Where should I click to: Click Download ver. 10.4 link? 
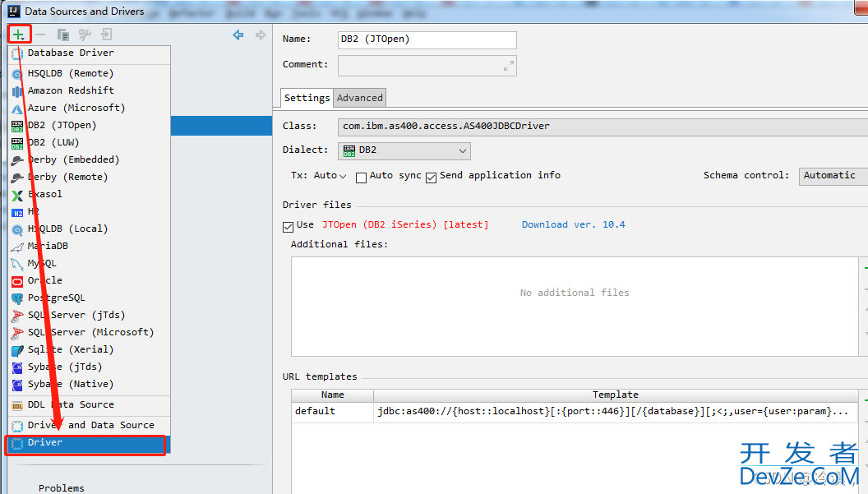(x=573, y=224)
